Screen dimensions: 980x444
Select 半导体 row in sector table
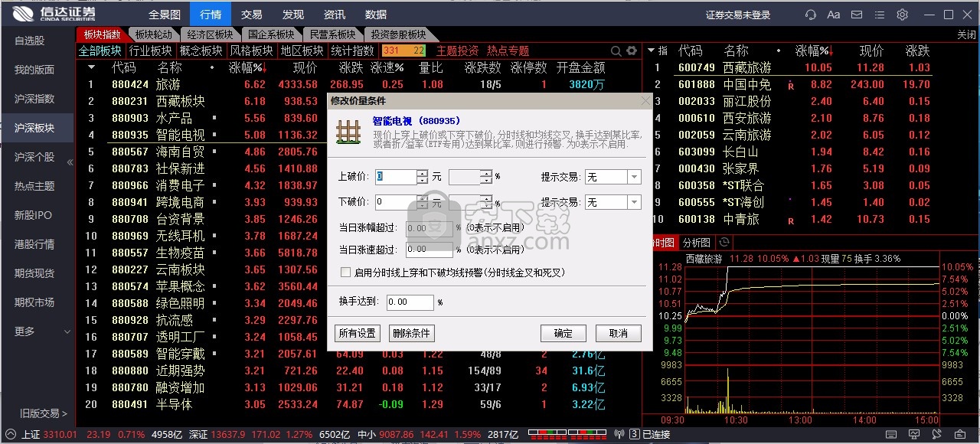358,404
